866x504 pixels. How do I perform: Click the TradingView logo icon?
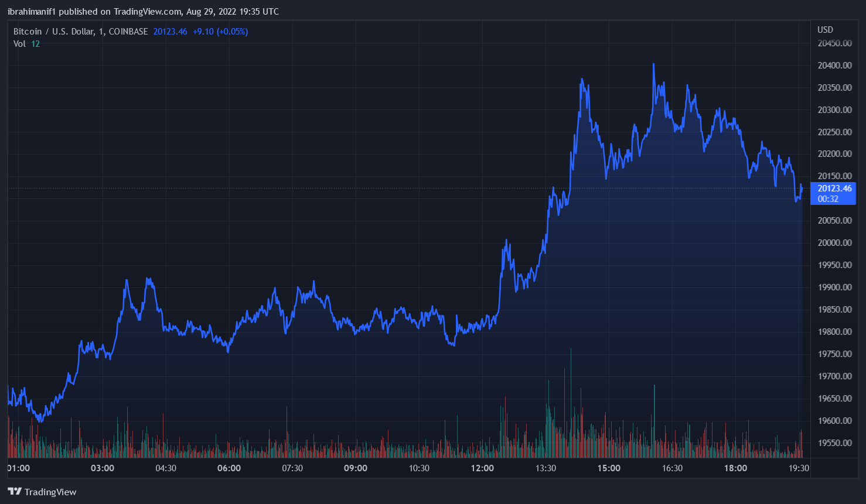click(15, 492)
